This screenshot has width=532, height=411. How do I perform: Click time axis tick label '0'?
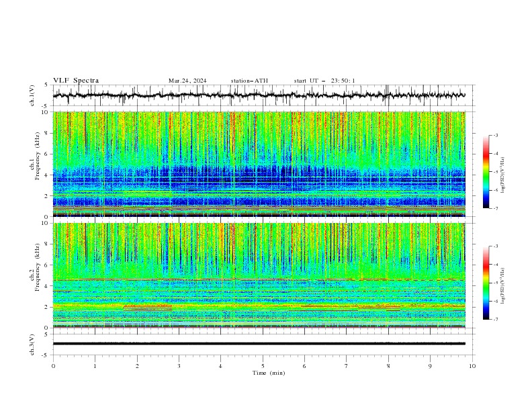pyautogui.click(x=53, y=366)
